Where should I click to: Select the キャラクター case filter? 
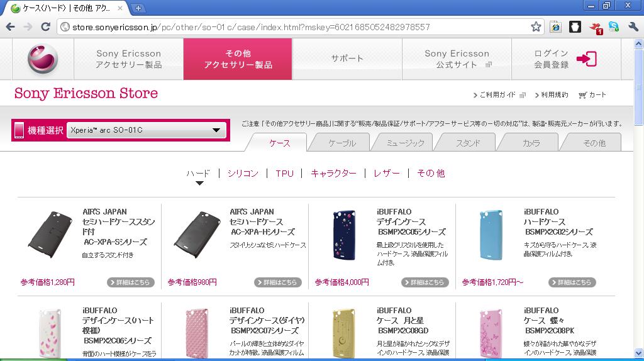pos(333,174)
